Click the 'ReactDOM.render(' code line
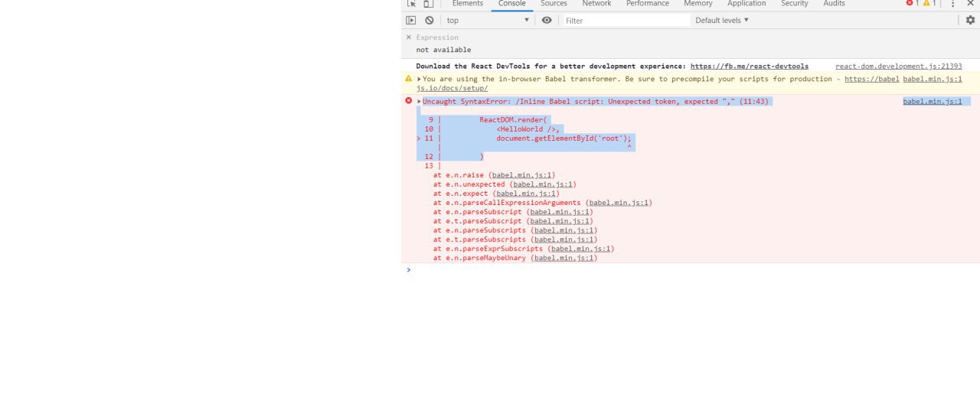The width and height of the screenshot is (980, 410). click(513, 120)
